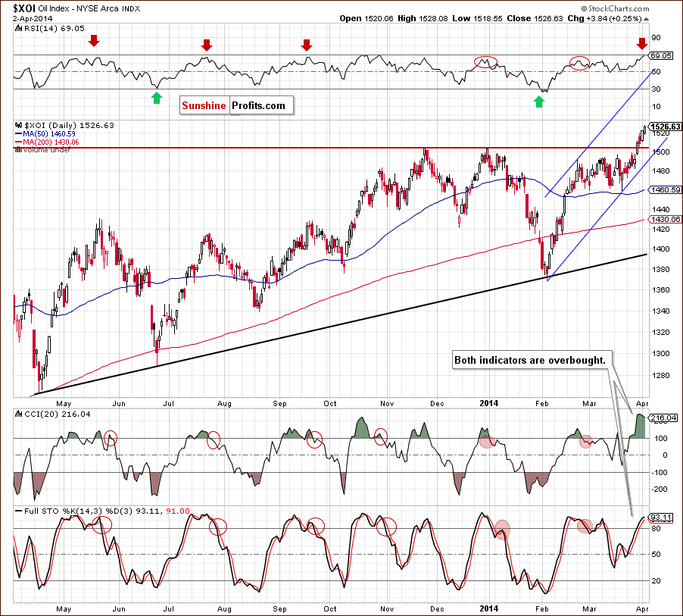Open the StockCharts.com copyright link
The image size is (683, 616).
click(x=615, y=9)
